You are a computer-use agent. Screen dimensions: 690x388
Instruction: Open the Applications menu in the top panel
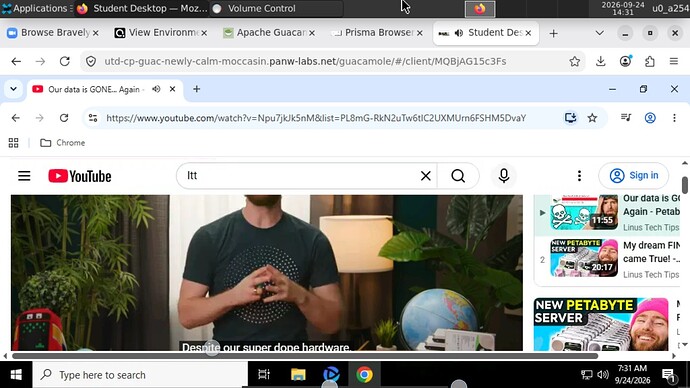pyautogui.click(x=36, y=8)
